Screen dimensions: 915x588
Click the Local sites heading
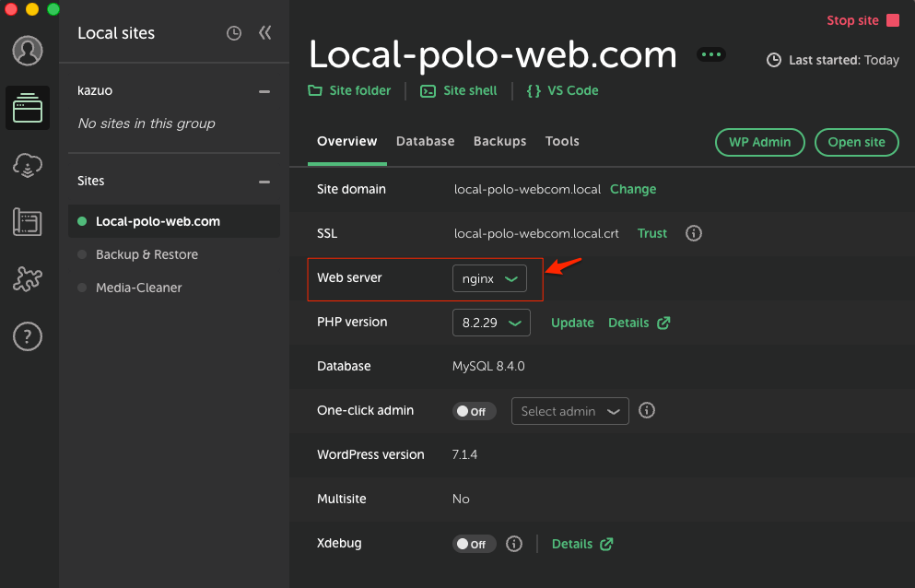[x=116, y=33]
